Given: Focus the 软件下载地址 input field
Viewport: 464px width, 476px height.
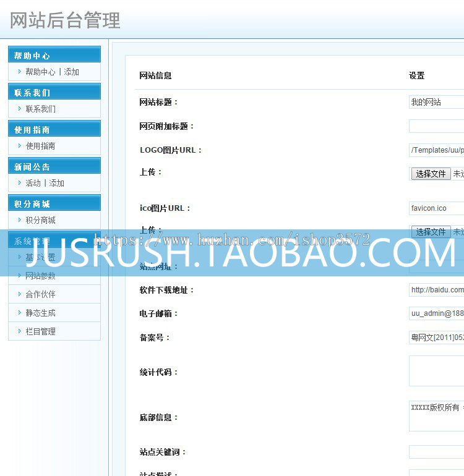Looking at the screenshot, I should tap(436, 290).
